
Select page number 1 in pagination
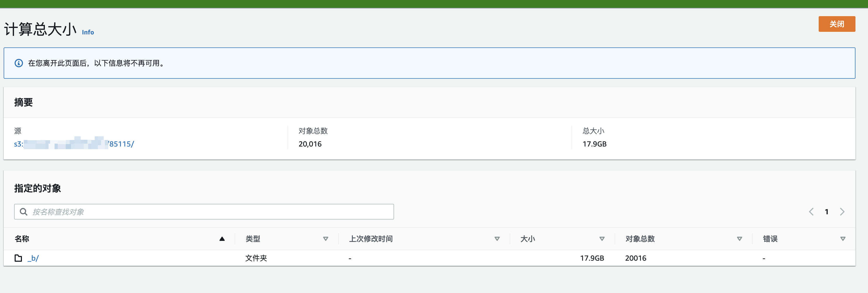pos(827,212)
